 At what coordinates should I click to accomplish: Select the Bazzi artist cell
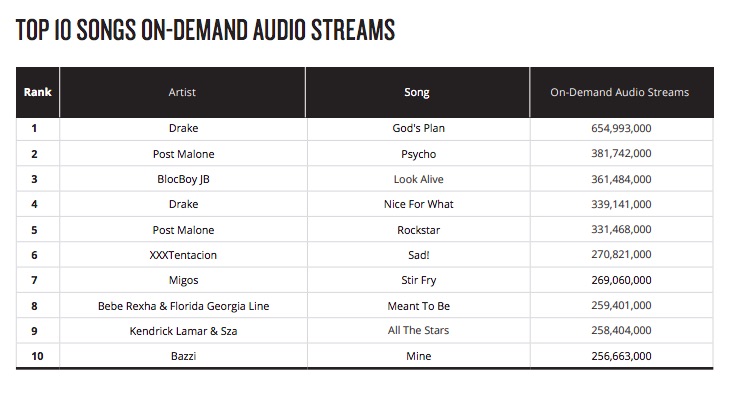[x=183, y=356]
